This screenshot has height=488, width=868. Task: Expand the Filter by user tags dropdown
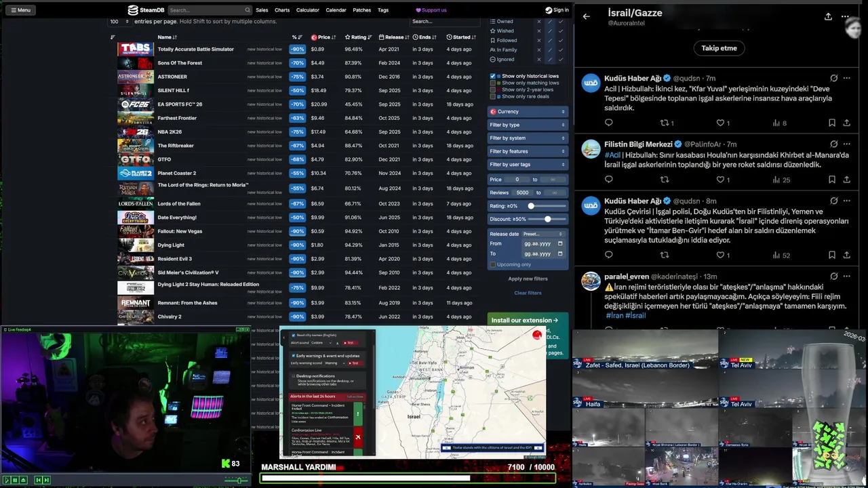528,164
